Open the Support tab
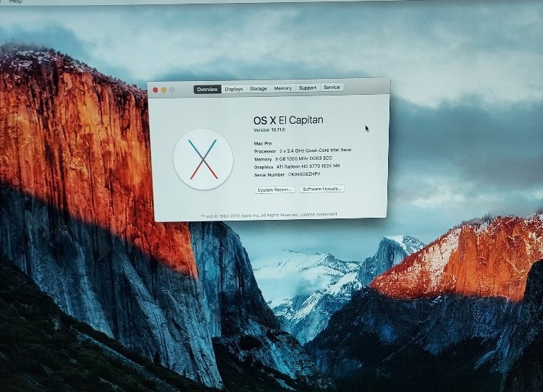This screenshot has height=392, width=543. (x=308, y=88)
